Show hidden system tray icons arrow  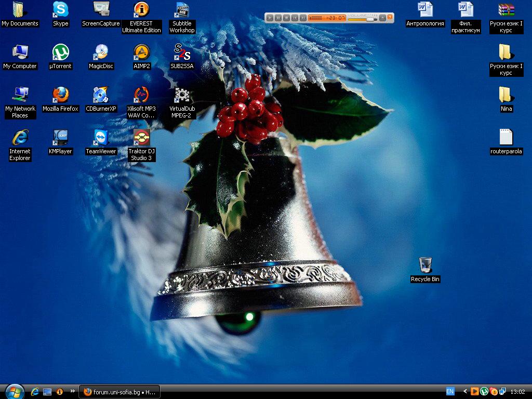[465, 391]
